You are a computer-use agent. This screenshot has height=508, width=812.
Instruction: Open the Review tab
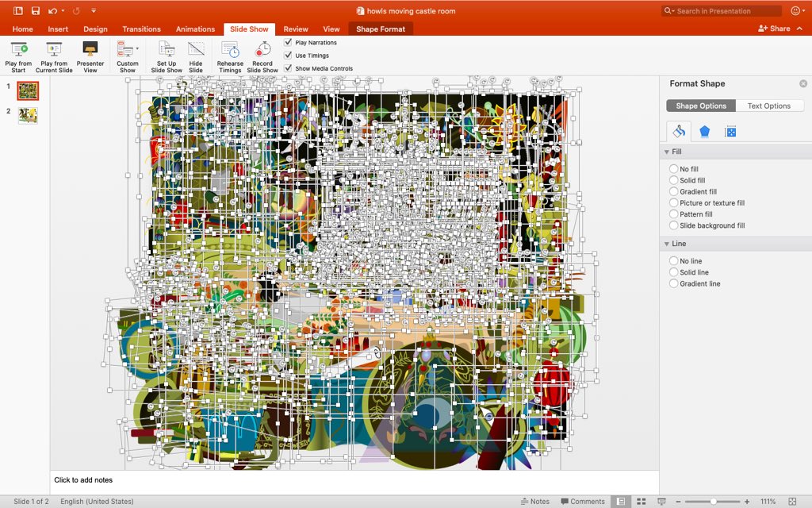[296, 29]
